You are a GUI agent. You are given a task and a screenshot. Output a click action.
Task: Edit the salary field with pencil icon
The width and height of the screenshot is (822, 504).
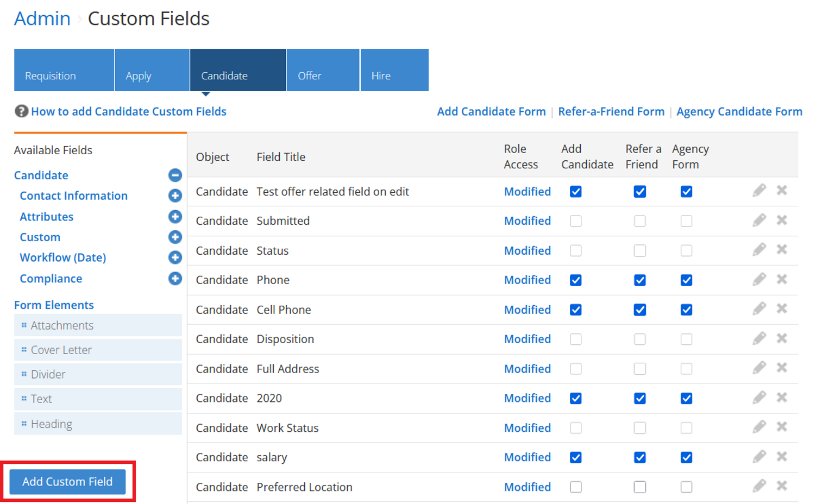tap(759, 457)
